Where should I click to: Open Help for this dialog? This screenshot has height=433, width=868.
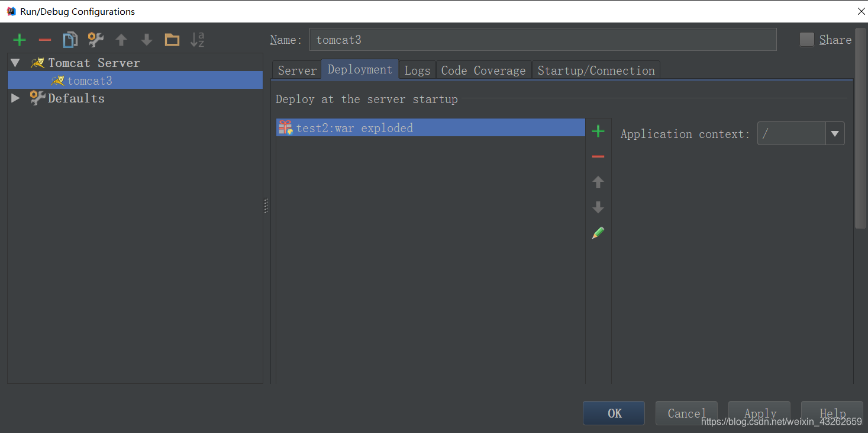coord(832,413)
